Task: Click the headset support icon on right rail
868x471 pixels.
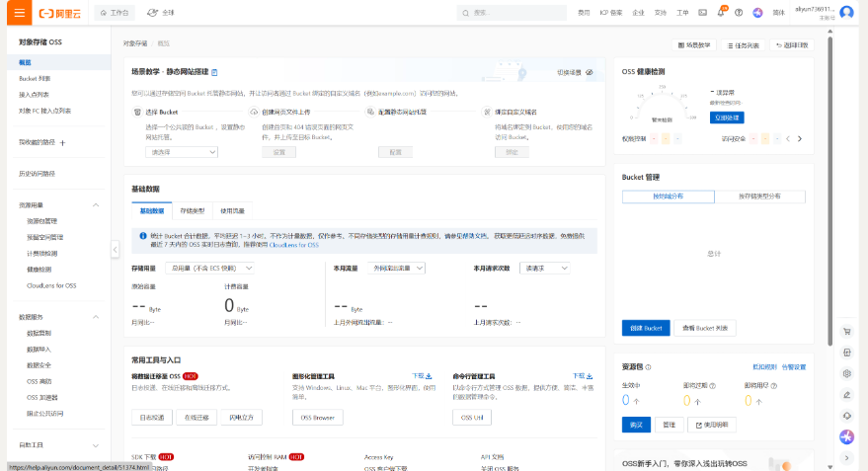Action: click(x=847, y=416)
